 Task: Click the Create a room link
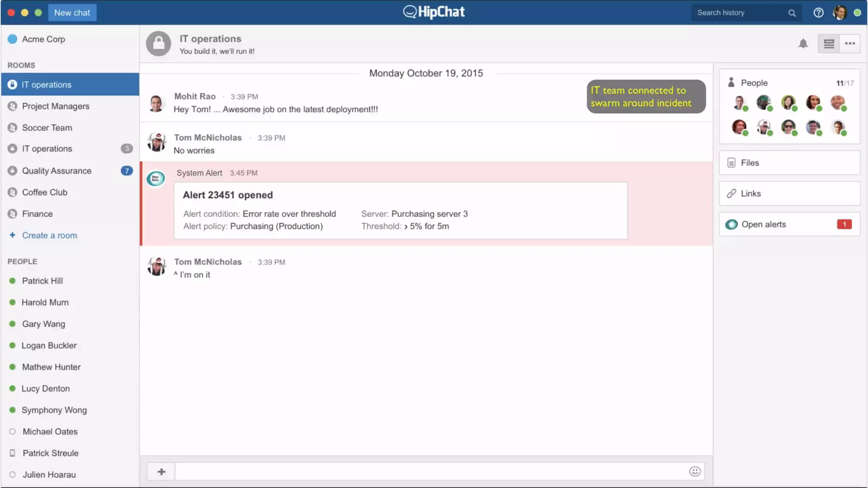point(49,236)
